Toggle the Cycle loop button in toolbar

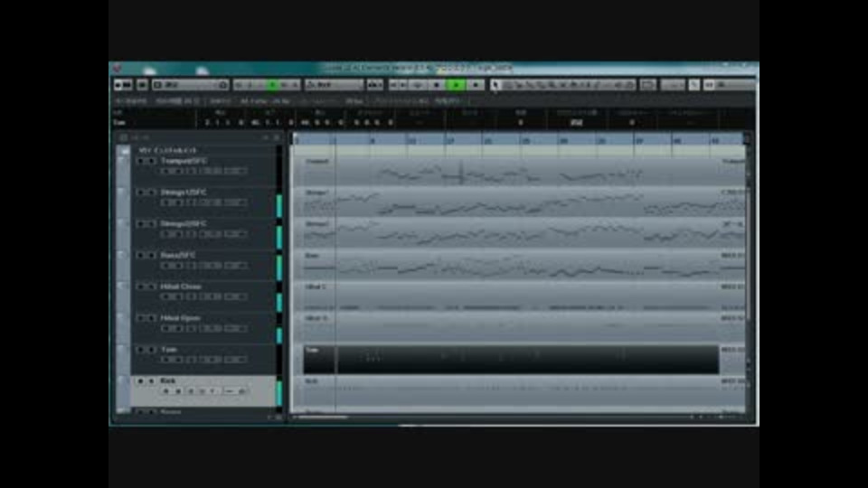[418, 85]
